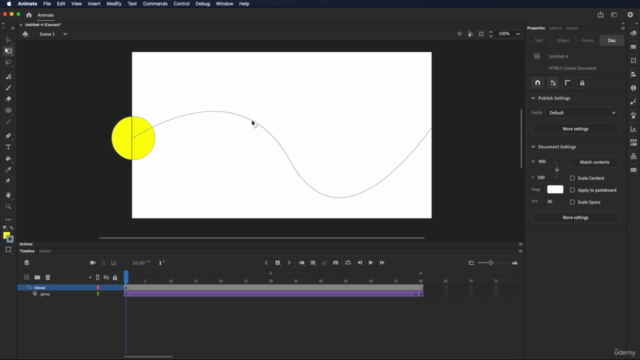Switch to the Frame properties tab
The height and width of the screenshot is (360, 640).
tap(587, 40)
